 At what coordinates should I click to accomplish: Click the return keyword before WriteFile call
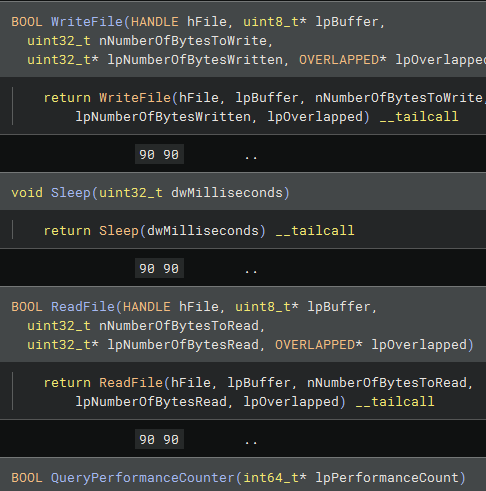pyautogui.click(x=67, y=98)
